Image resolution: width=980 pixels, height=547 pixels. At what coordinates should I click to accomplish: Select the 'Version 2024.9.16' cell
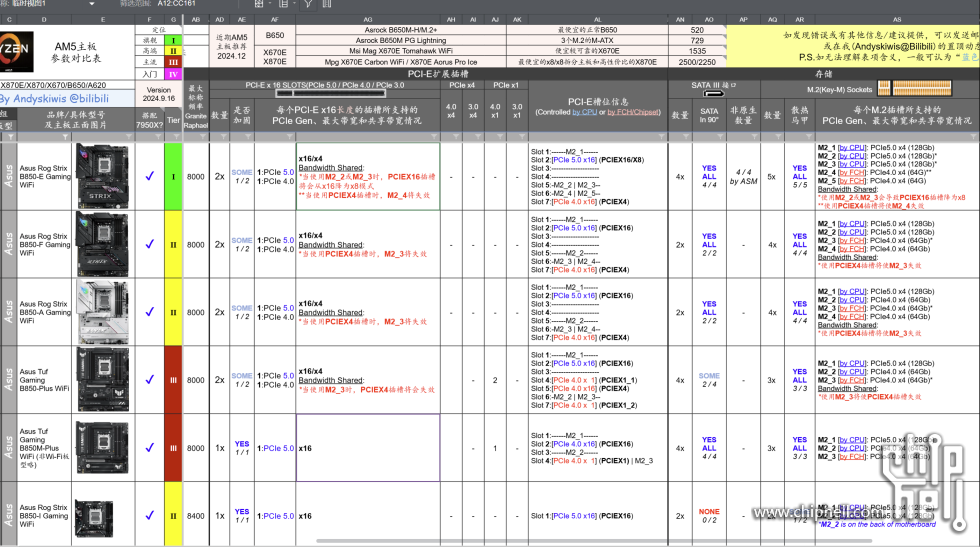click(159, 94)
